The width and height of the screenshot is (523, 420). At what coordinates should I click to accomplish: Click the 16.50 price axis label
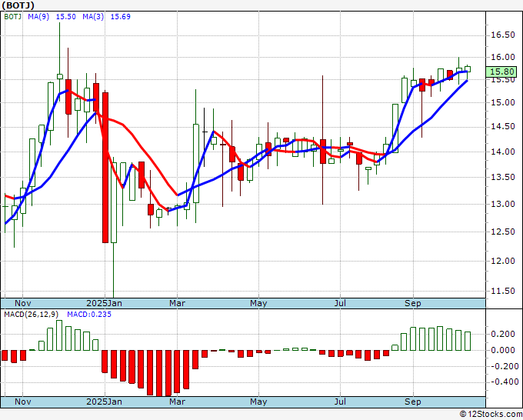click(x=503, y=35)
